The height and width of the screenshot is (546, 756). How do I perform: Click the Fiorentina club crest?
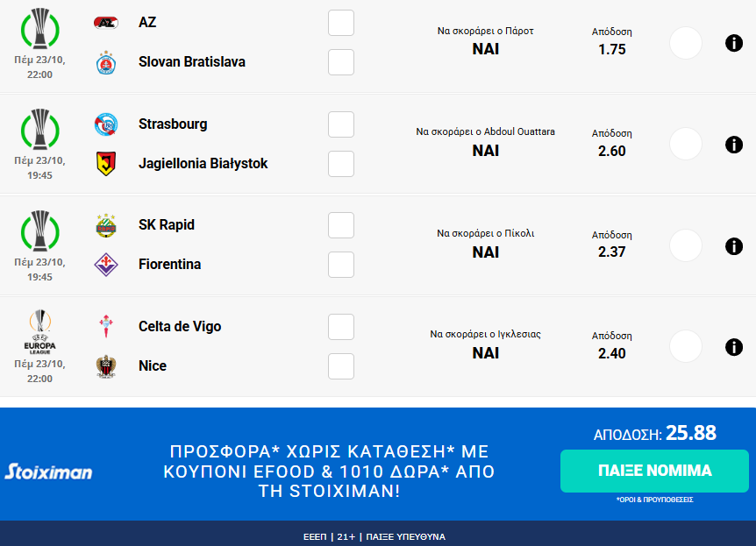coord(108,265)
